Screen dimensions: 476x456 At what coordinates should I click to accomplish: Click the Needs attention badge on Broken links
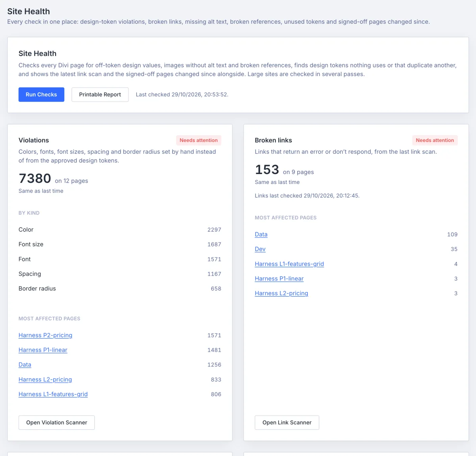tap(435, 140)
